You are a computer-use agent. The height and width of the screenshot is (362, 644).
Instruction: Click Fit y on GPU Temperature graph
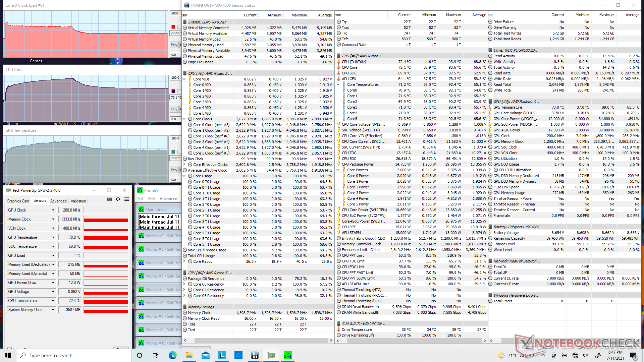[174, 170]
